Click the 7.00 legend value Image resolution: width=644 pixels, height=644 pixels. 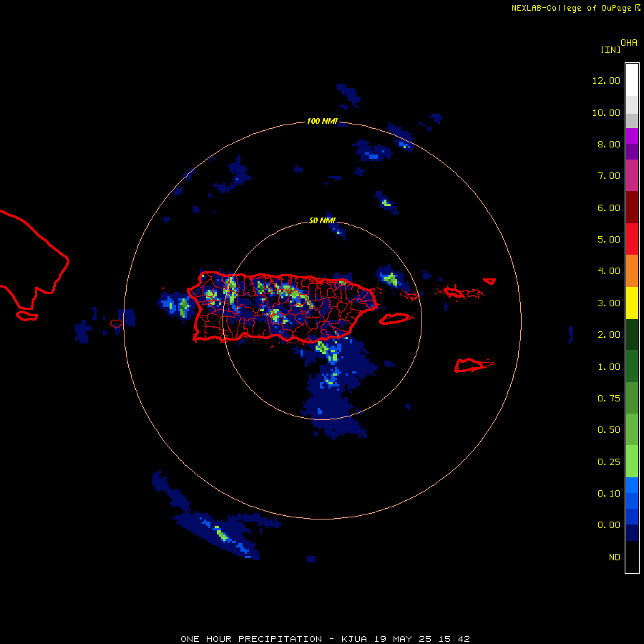coord(609,176)
